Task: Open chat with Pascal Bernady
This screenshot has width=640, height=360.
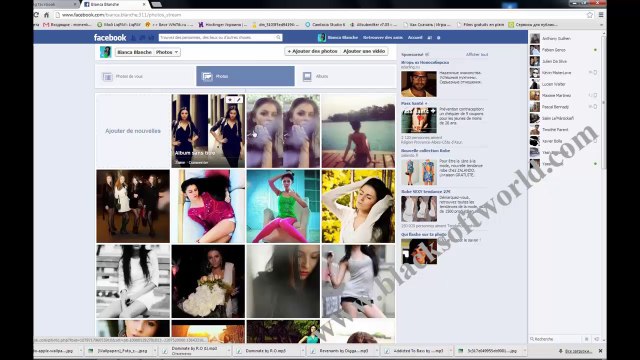Action: [x=565, y=107]
